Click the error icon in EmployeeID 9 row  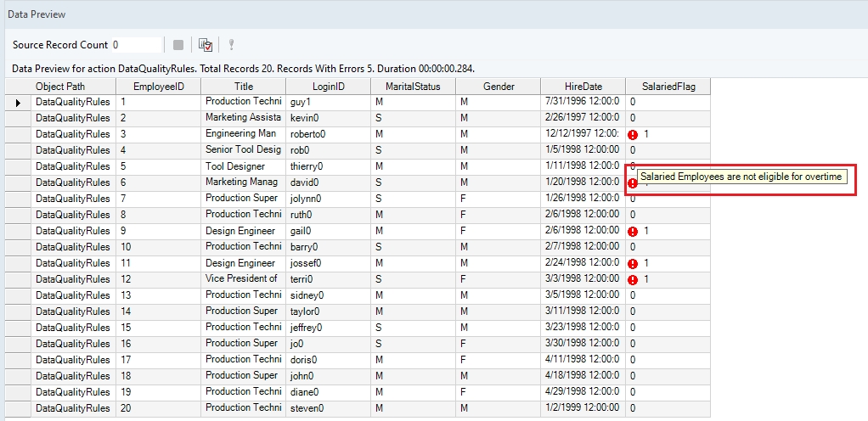pyautogui.click(x=633, y=232)
